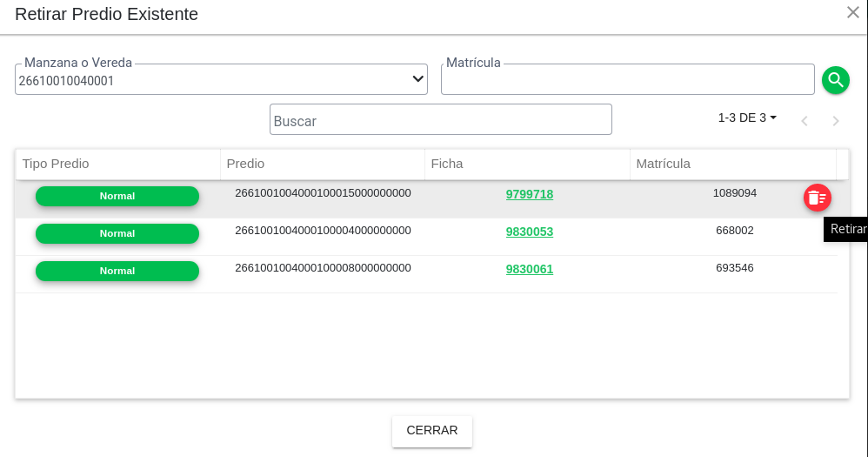868x457 pixels.
Task: Sort by Predio column header
Action: click(x=245, y=164)
